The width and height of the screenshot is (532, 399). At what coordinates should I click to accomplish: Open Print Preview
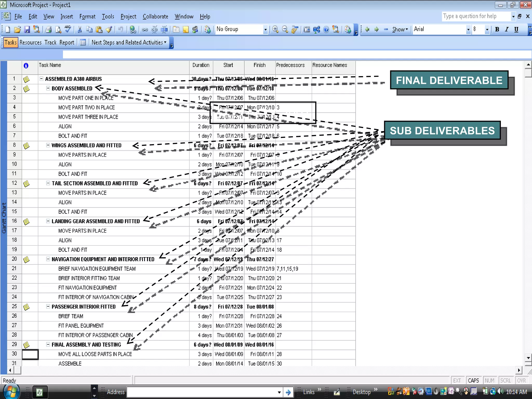[x=58, y=30]
